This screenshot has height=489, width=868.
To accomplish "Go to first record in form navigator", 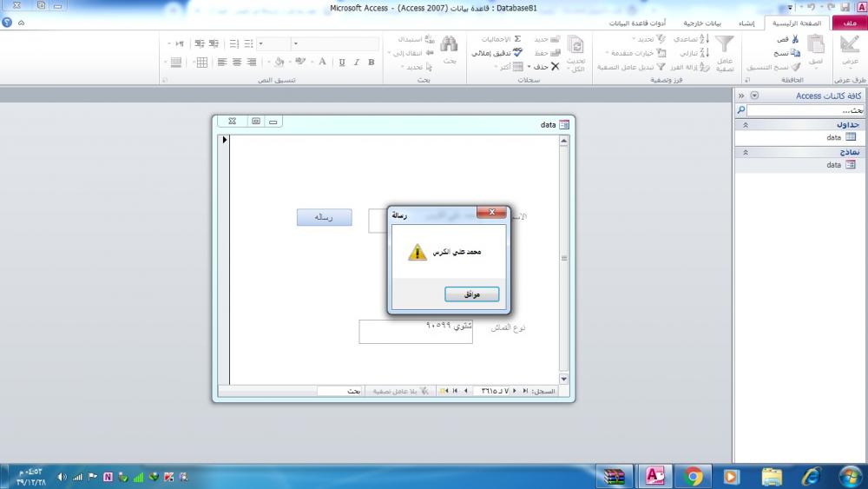I will coord(525,391).
